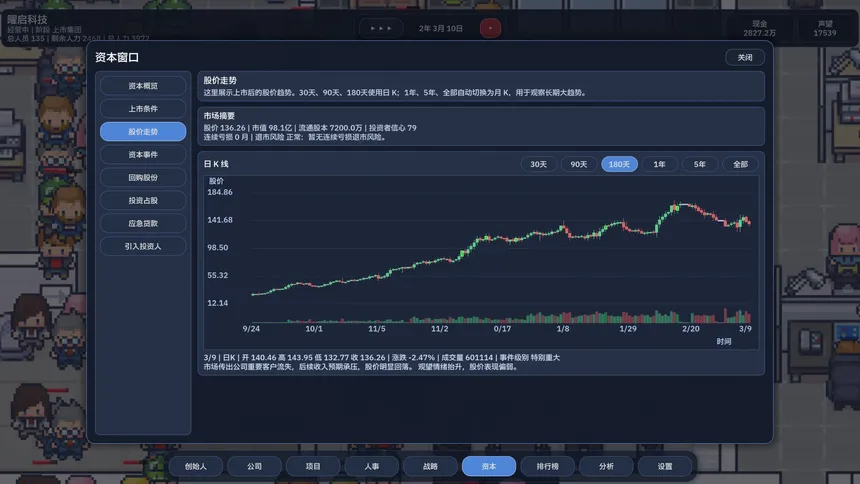Image resolution: width=860 pixels, height=484 pixels.
Task: Close the 资本窗口 with 关闭 button
Action: (744, 58)
